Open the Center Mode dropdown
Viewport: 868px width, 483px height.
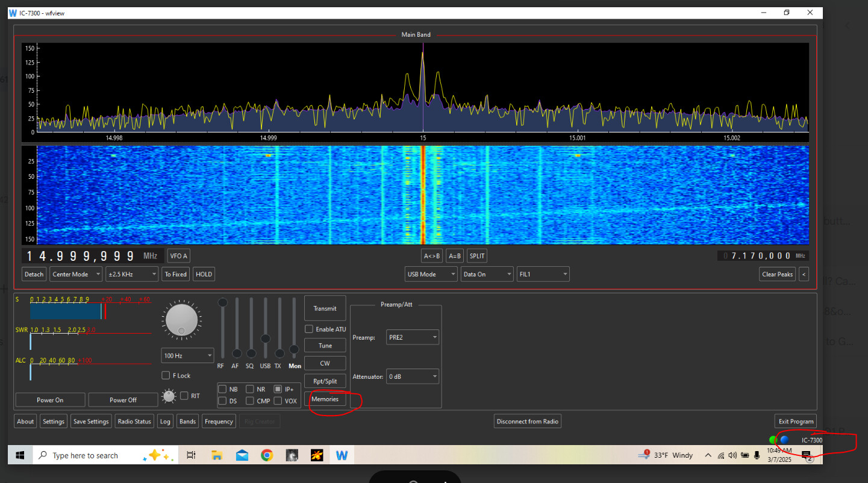click(76, 274)
